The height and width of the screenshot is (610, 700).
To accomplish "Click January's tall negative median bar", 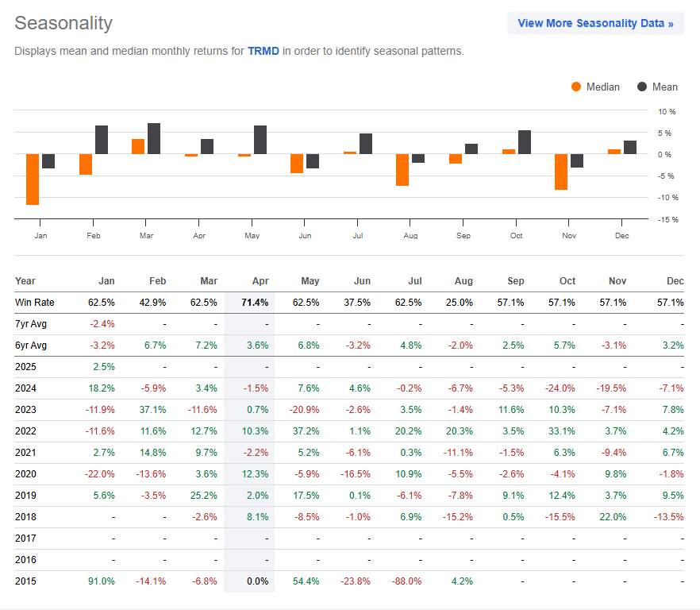I will tap(33, 179).
